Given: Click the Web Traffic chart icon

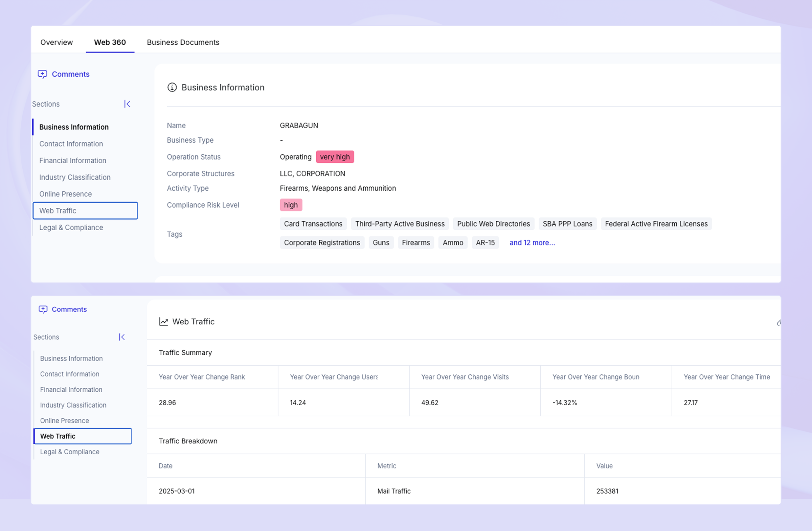Looking at the screenshot, I should pos(164,322).
